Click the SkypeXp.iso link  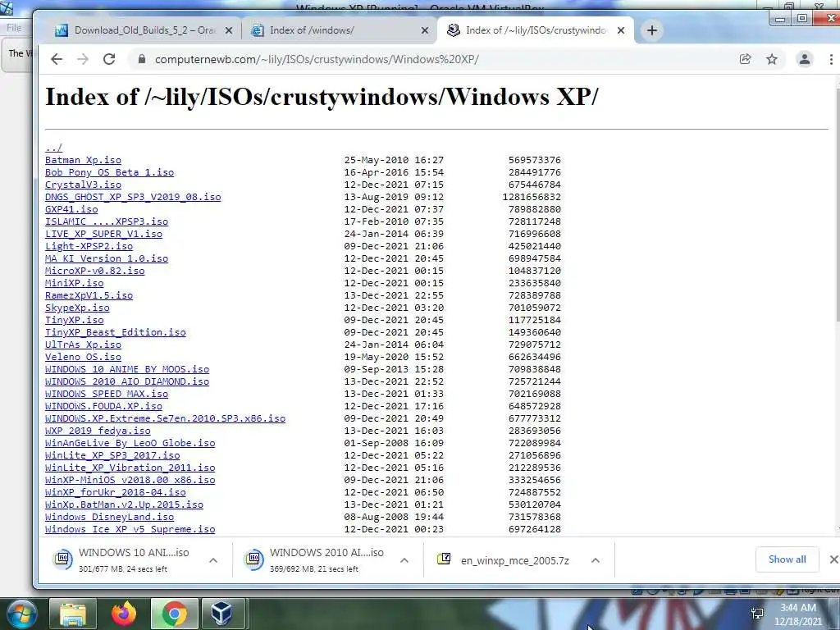point(77,308)
